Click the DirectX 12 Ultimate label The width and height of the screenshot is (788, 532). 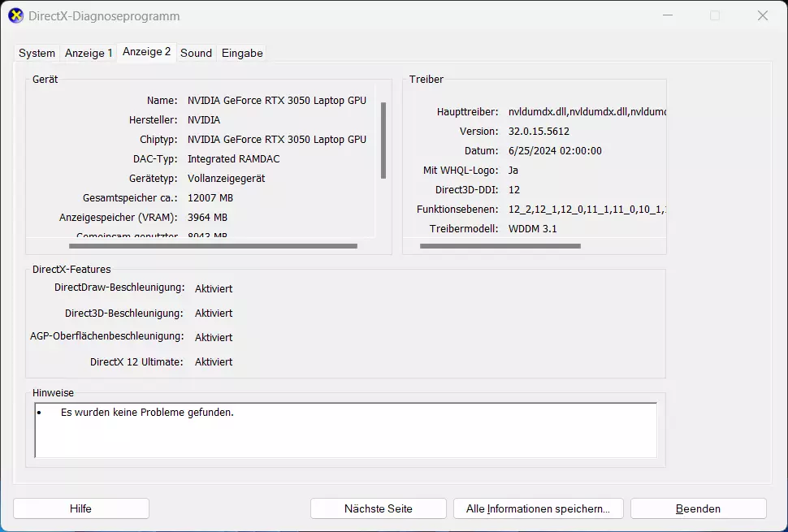point(136,361)
